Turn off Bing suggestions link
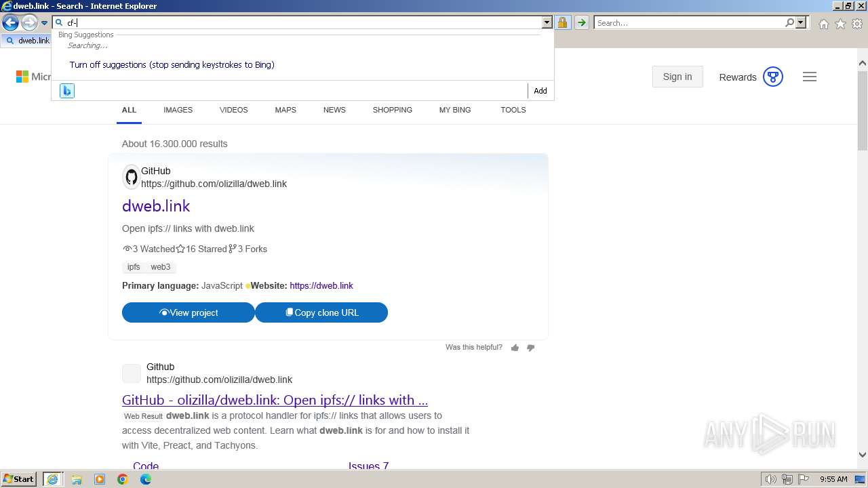Screen dimensions: 868x488 click(172, 64)
